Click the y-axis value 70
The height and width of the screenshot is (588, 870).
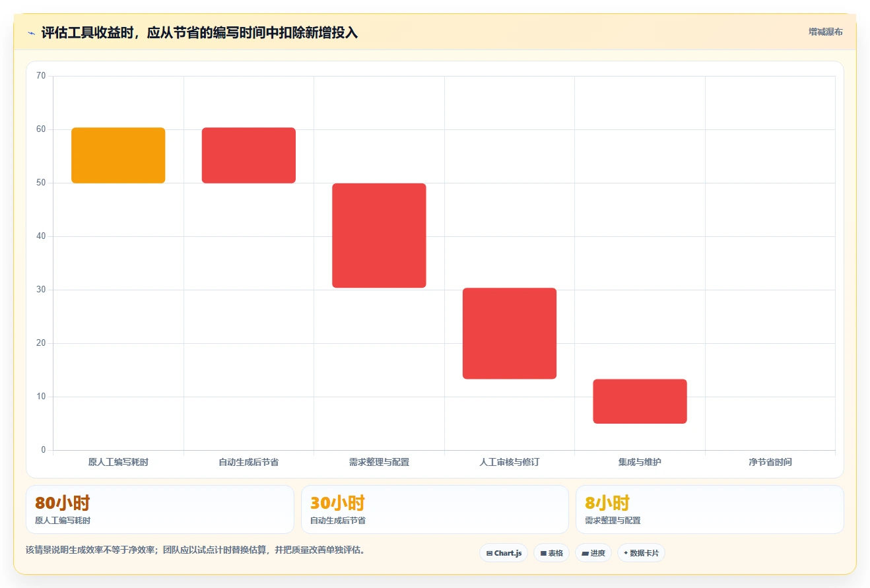(x=41, y=76)
